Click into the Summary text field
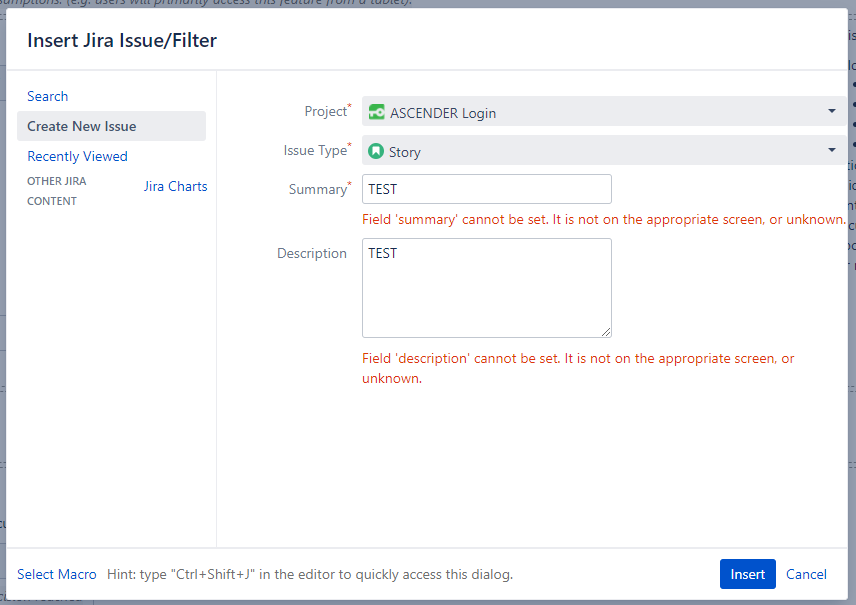 [486, 189]
